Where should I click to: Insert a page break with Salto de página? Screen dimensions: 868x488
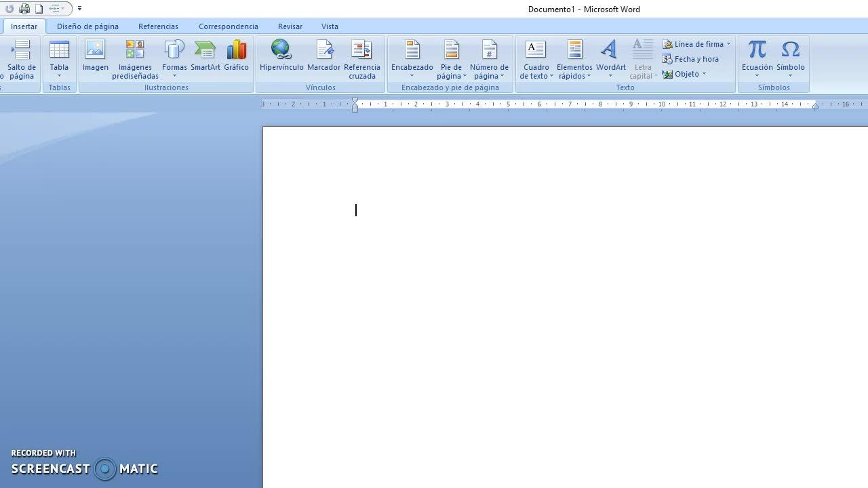point(21,60)
